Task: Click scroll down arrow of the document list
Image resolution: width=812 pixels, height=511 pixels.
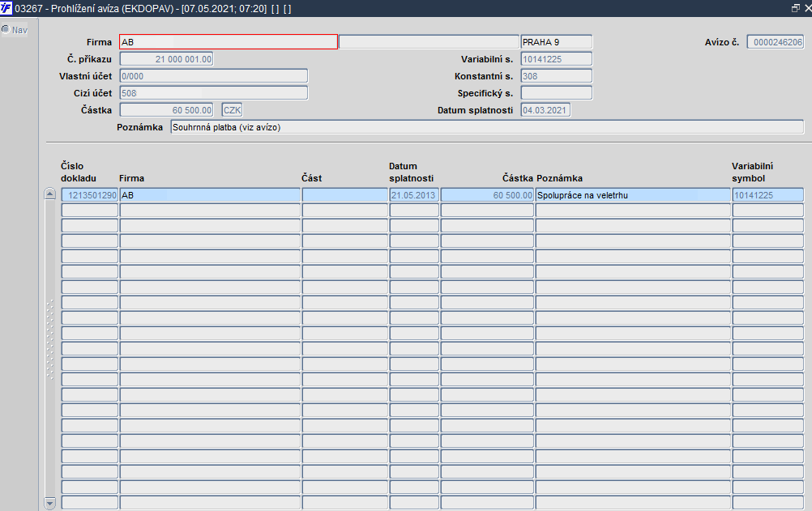Action: coord(49,503)
